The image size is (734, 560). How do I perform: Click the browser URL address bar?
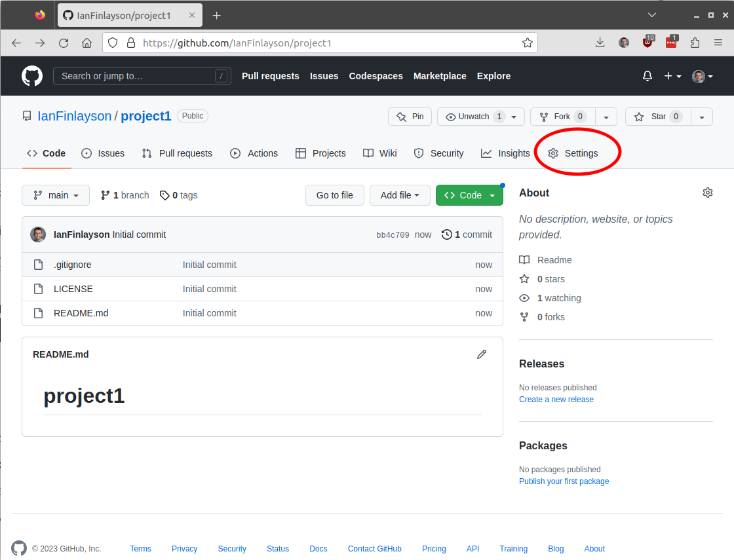(320, 43)
